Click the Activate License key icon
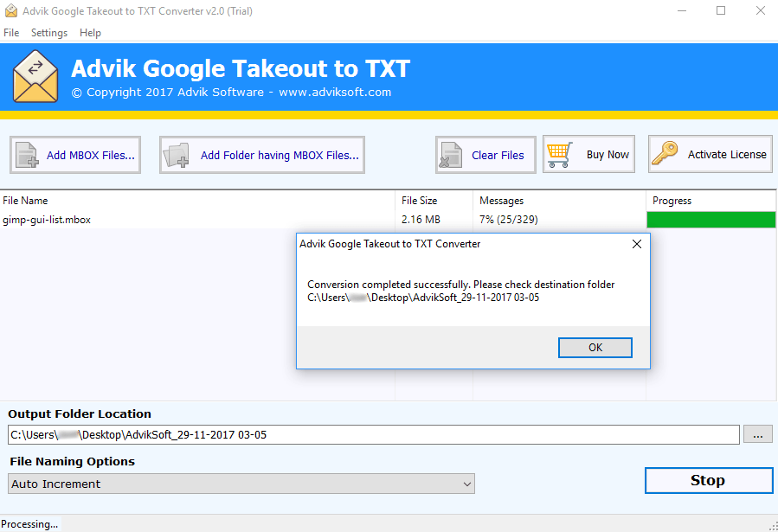The height and width of the screenshot is (532, 778). coord(665,154)
